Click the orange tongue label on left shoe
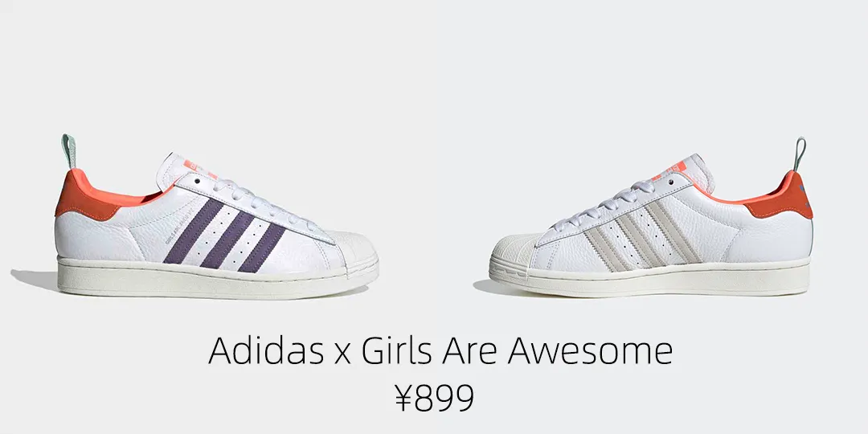868x434 pixels. 192,165
